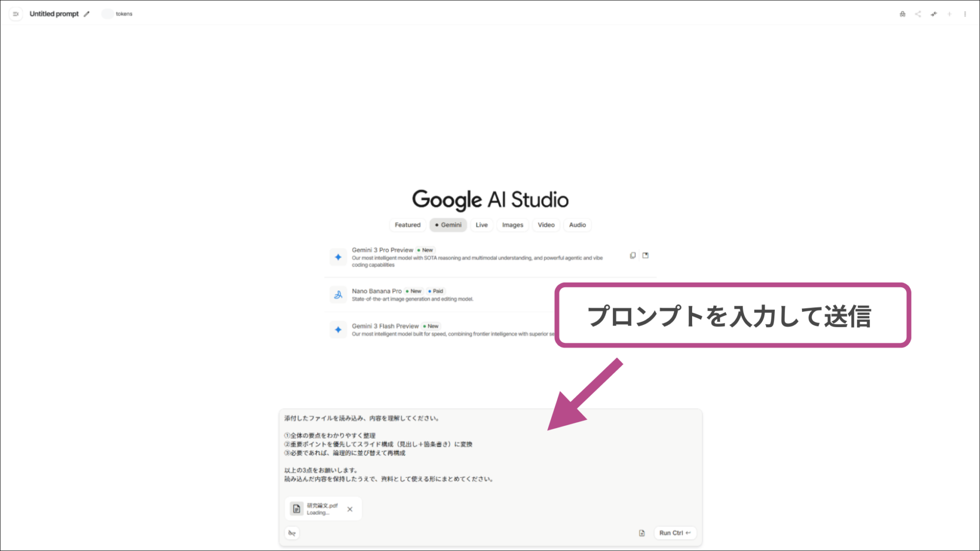This screenshot has height=551, width=980.
Task: Open share options from the share icon
Action: point(918,14)
